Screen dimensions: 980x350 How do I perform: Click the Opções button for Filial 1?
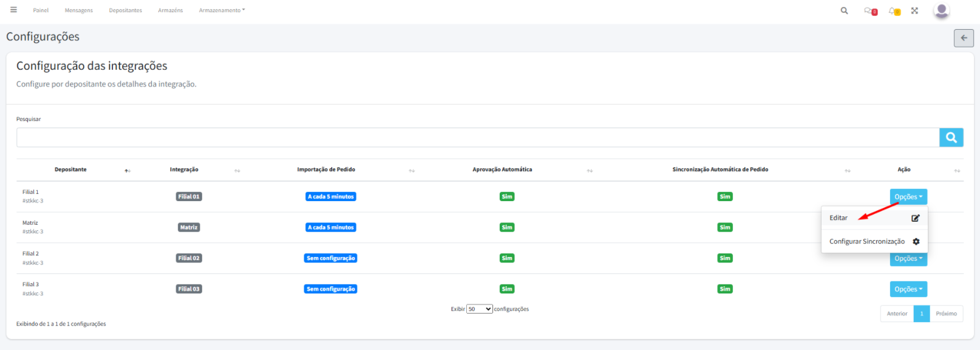tap(908, 197)
